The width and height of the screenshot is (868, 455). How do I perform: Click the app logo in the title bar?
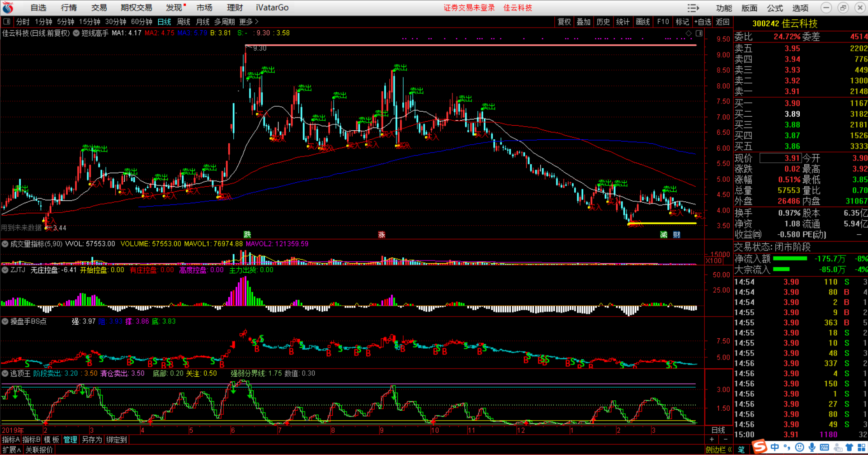tap(8, 8)
